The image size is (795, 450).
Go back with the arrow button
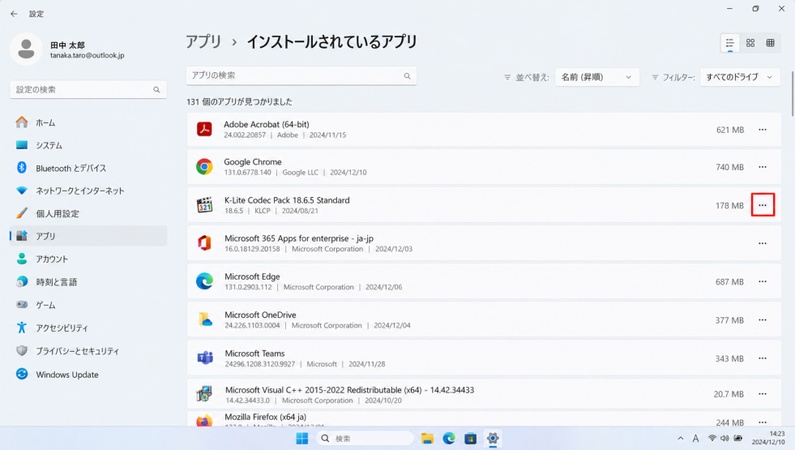pos(14,14)
